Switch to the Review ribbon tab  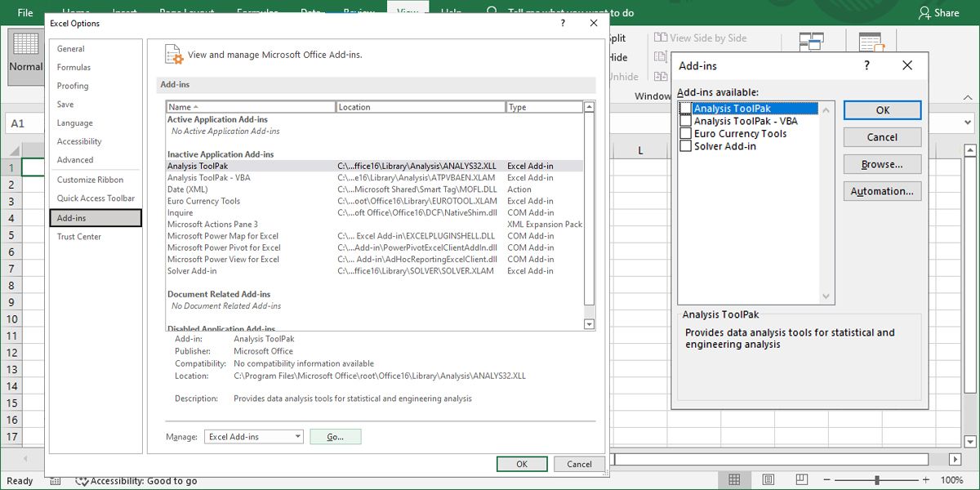point(361,12)
